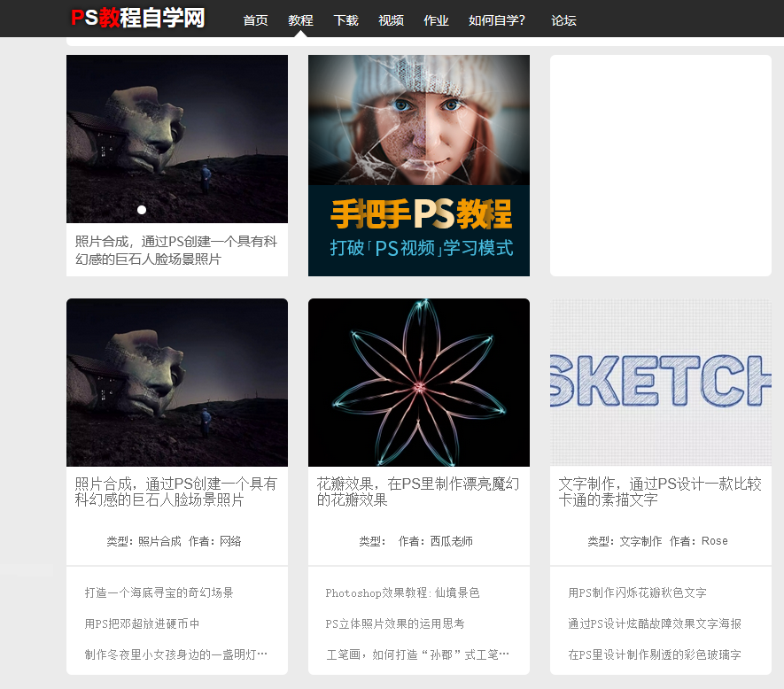Screen dimensions: 784x689
Task: Open the 视频 page
Action: [391, 20]
